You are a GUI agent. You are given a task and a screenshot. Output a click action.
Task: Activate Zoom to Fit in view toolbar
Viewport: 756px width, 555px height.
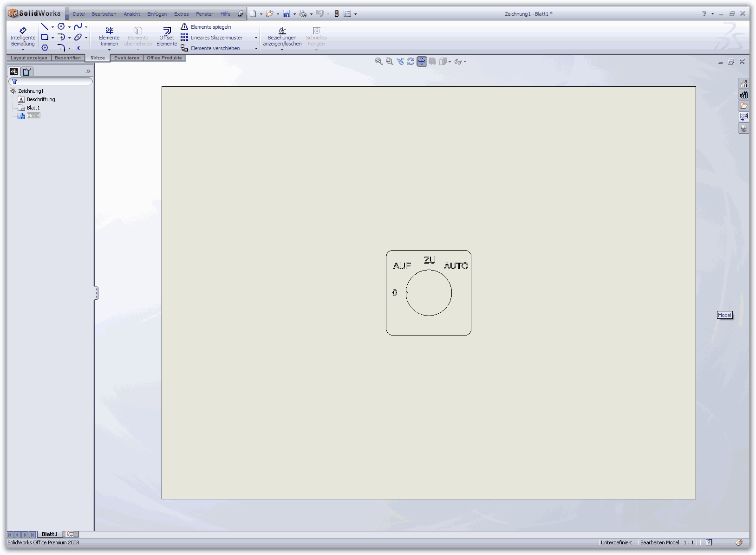[379, 61]
